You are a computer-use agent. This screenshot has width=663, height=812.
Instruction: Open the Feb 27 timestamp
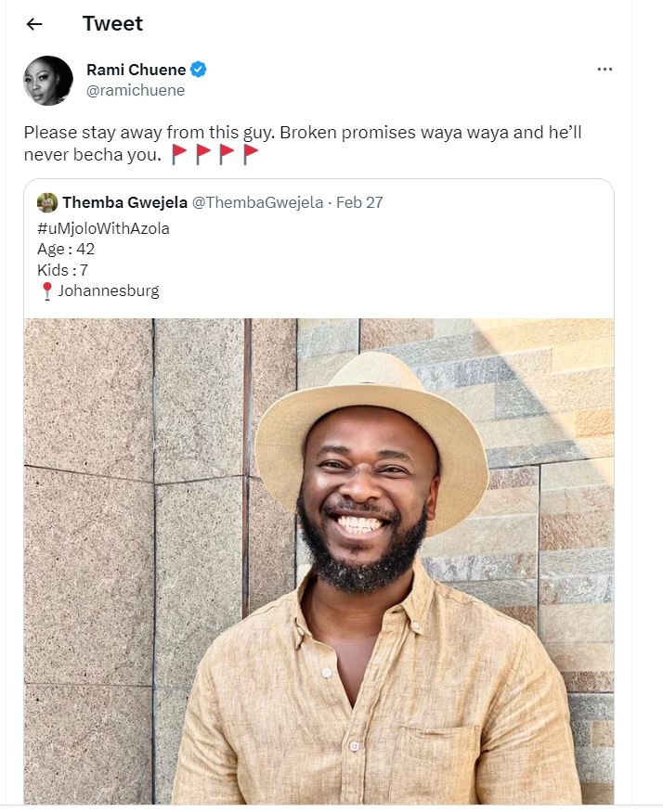pos(359,202)
